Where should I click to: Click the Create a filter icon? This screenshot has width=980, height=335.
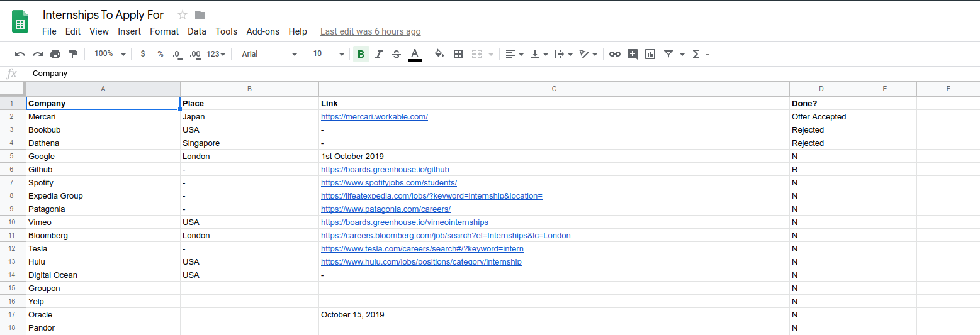[x=668, y=54]
